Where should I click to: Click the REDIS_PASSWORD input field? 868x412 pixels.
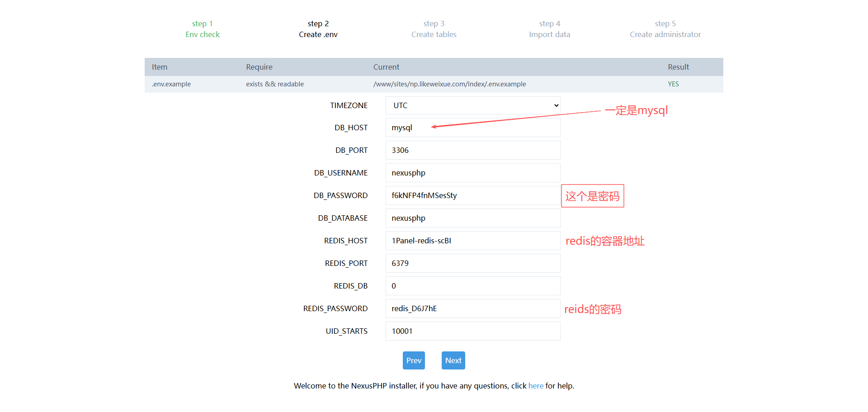pos(472,308)
